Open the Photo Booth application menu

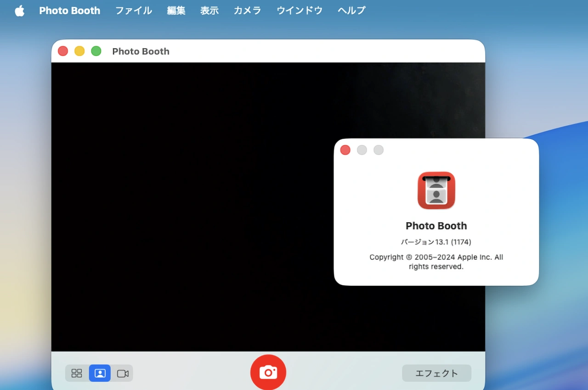pos(69,11)
